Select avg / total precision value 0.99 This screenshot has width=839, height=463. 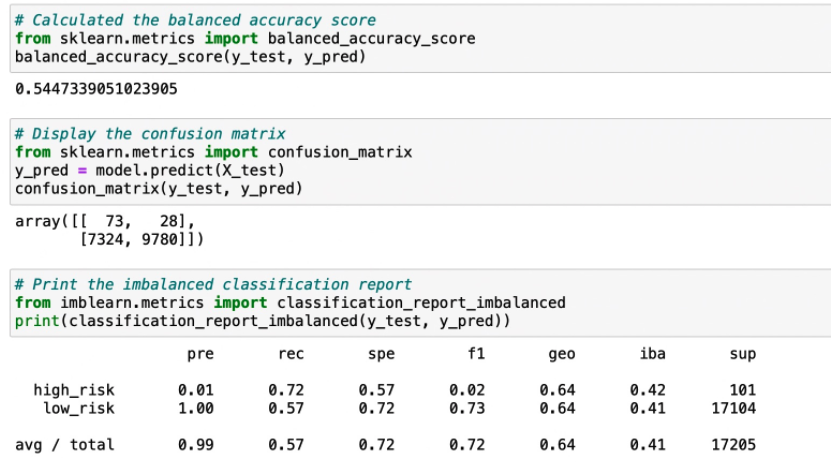tap(196, 445)
